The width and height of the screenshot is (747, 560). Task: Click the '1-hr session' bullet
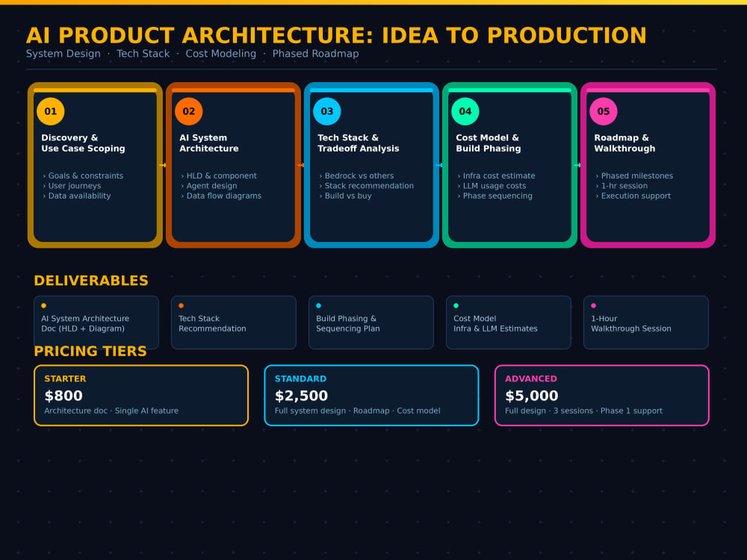click(622, 186)
